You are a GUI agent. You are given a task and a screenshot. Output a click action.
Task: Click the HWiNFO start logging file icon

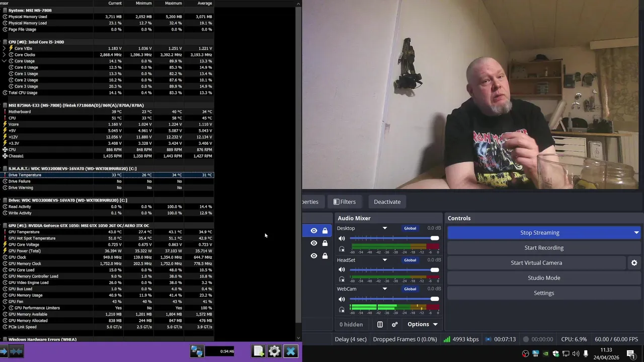[258, 351]
